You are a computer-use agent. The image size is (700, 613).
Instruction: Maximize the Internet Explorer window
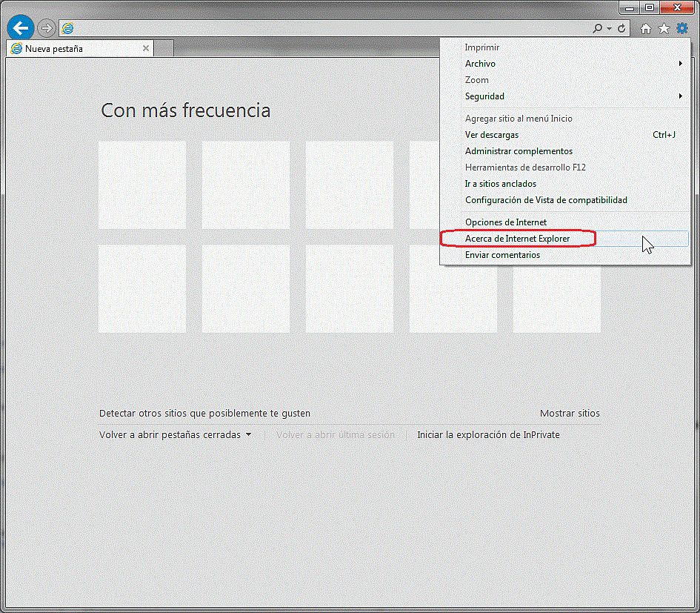pyautogui.click(x=650, y=7)
